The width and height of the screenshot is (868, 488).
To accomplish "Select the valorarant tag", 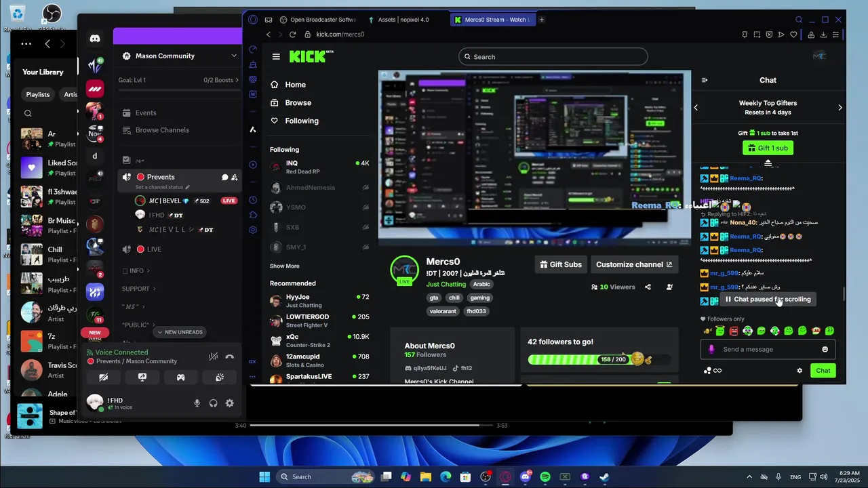I will pyautogui.click(x=443, y=312).
